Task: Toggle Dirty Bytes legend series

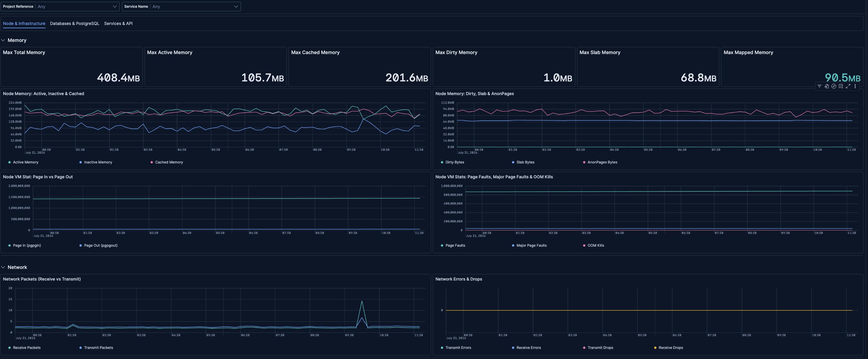Action: (x=452, y=162)
